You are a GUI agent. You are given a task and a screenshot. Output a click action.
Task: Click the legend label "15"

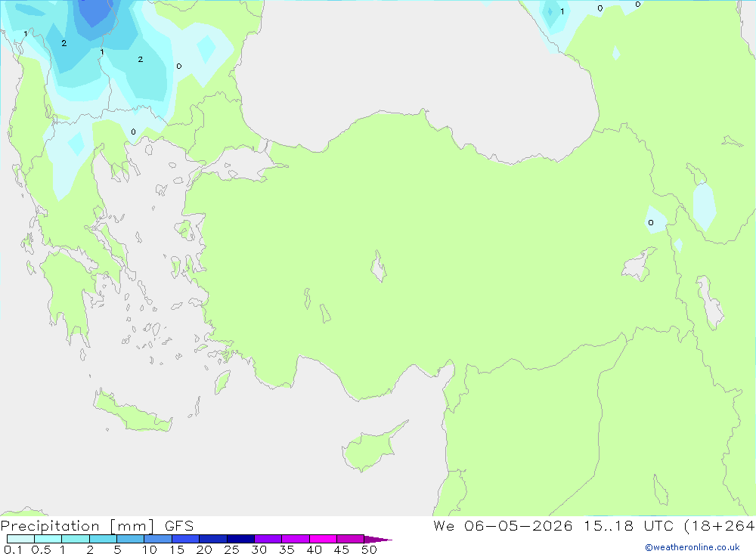177,549
